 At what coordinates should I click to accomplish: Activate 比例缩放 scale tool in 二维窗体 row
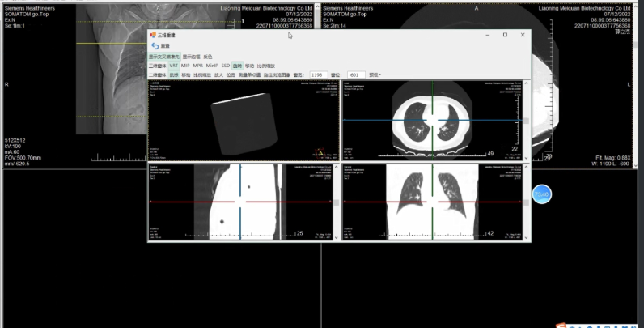click(202, 74)
